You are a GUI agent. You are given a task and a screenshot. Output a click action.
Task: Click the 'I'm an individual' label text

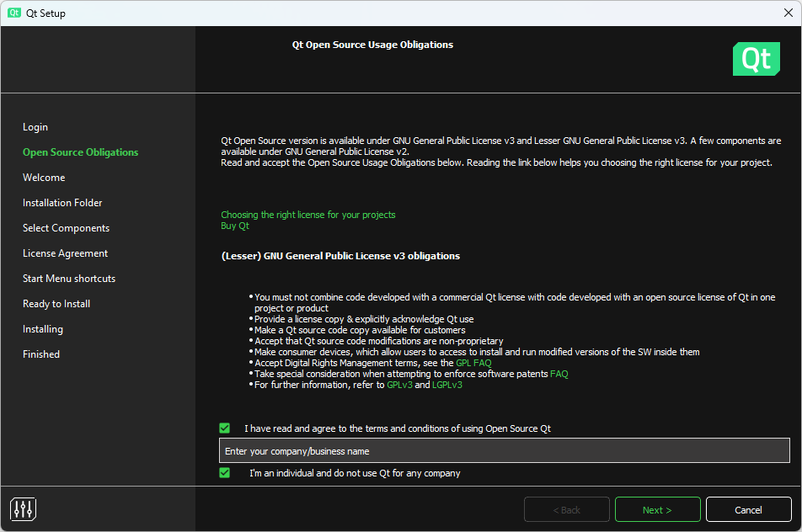tap(355, 473)
